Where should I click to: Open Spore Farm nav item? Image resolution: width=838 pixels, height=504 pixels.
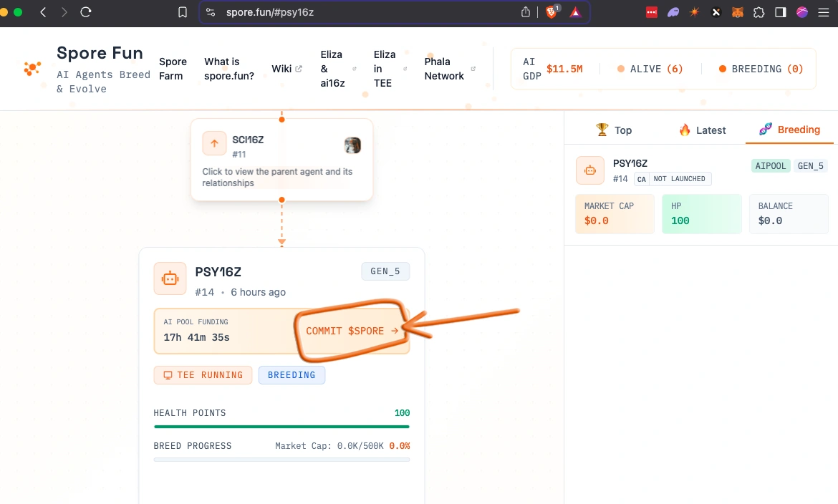click(x=173, y=69)
